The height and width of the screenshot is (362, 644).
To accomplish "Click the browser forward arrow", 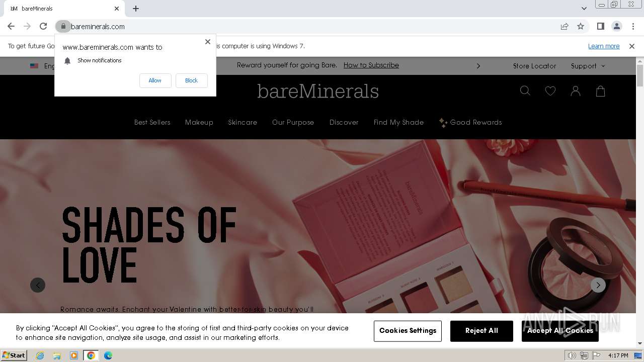I will click(x=27, y=26).
